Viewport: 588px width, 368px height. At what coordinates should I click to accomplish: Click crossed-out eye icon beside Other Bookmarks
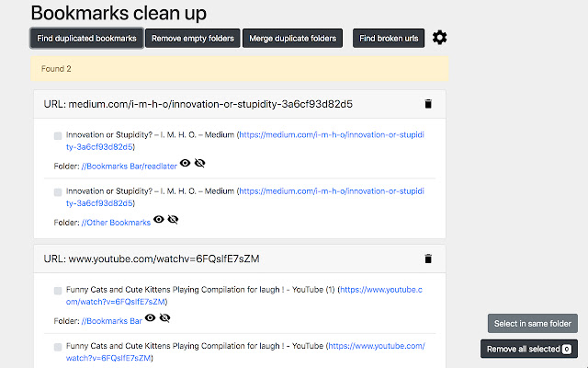pyautogui.click(x=173, y=220)
